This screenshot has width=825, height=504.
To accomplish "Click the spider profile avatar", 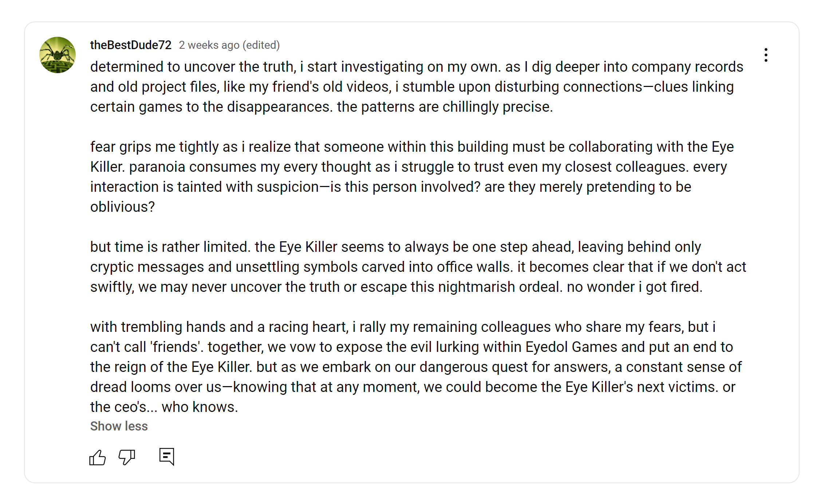I will [58, 55].
